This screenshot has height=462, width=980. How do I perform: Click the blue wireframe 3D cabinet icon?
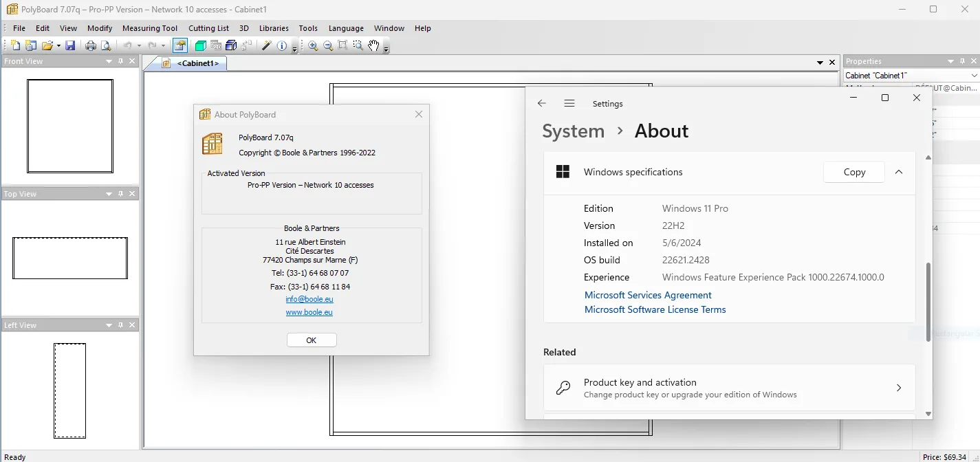pyautogui.click(x=231, y=45)
